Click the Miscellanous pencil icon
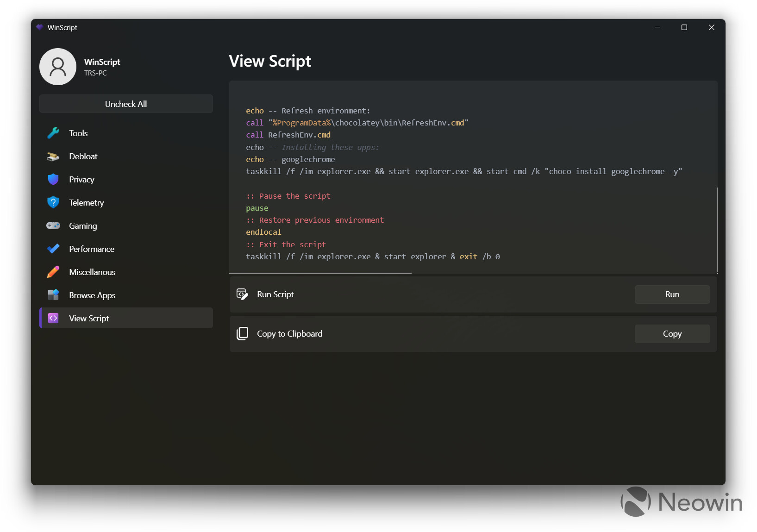757x532 pixels. pos(53,272)
